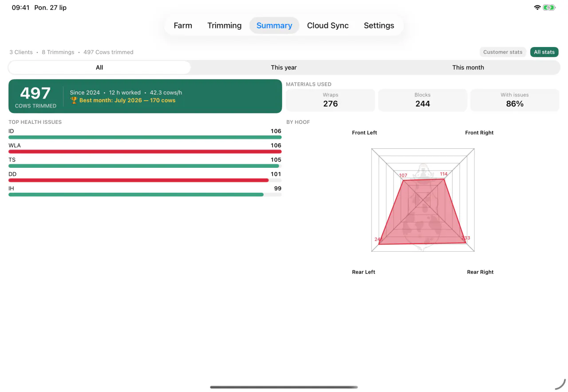
Task: Click the Rear Left hoof label
Action: pos(363,272)
